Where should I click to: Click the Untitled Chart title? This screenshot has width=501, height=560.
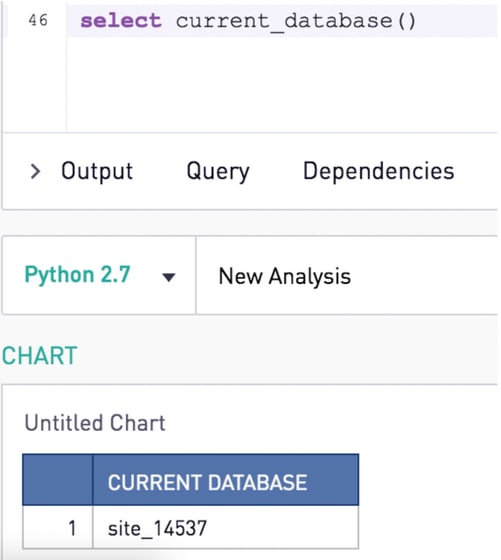[95, 423]
